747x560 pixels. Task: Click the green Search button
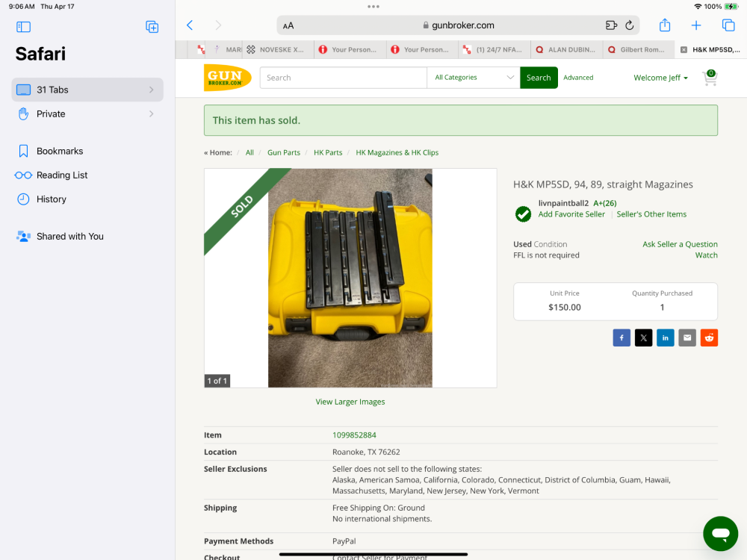coord(539,78)
